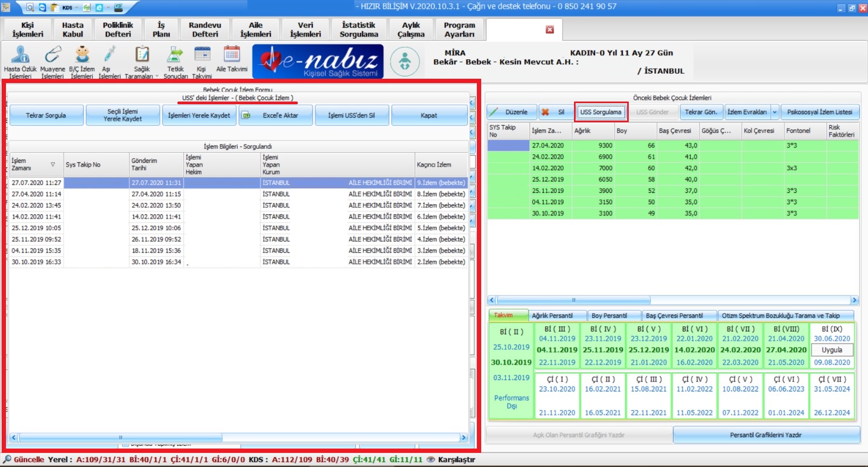Click the KDS item in title toolbar
This screenshot has width=868, height=467.
[67, 8]
